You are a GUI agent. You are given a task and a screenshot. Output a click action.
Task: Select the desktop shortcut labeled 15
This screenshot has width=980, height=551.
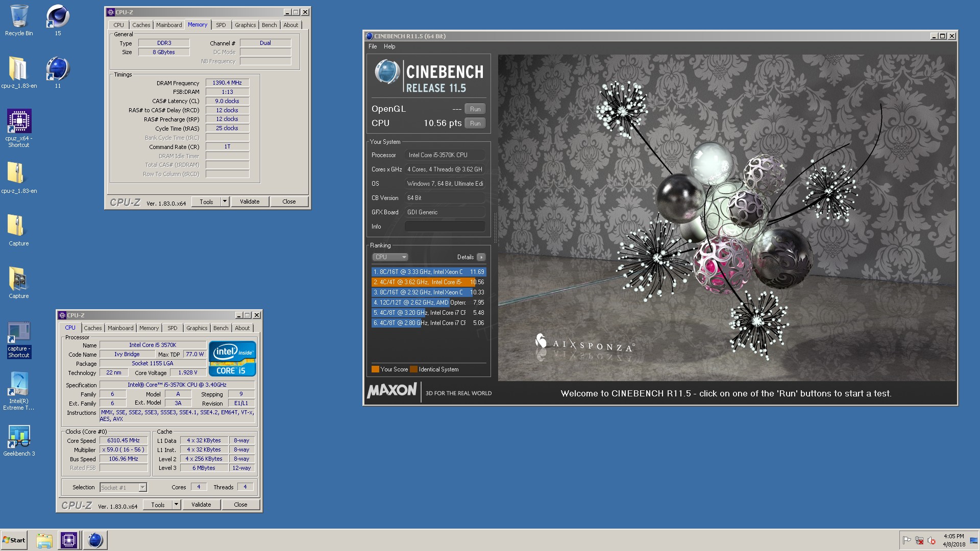tap(58, 20)
